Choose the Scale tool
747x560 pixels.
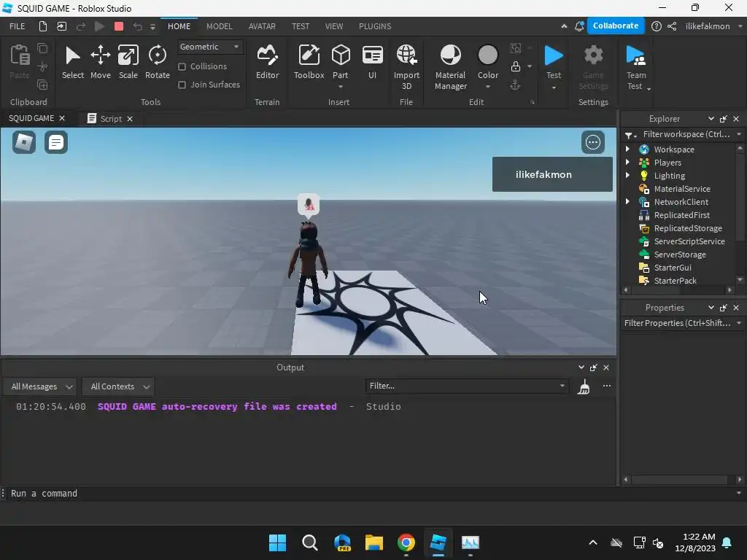[128, 62]
